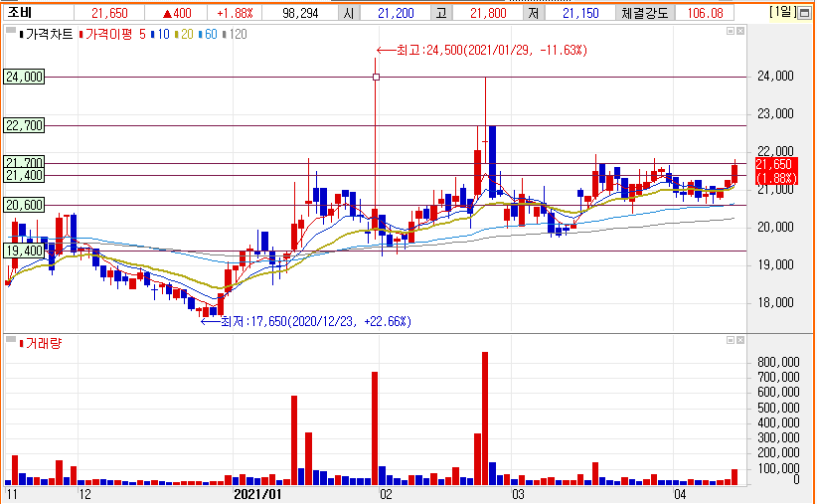The width and height of the screenshot is (817, 504).
Task: Click the 시 open price label
Action: tap(349, 13)
